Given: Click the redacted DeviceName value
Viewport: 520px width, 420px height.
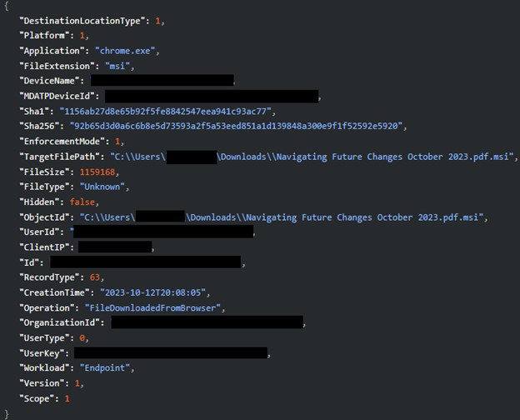Looking at the screenshot, I should (x=162, y=81).
